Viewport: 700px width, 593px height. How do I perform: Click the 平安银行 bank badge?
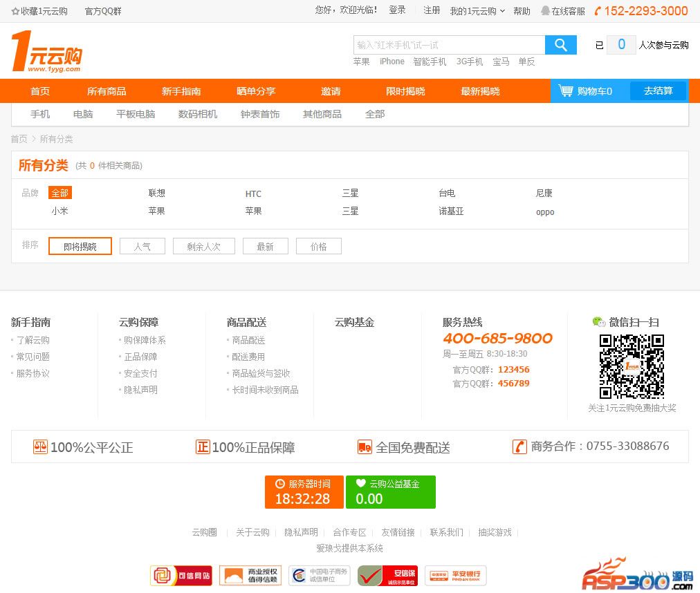[x=455, y=575]
